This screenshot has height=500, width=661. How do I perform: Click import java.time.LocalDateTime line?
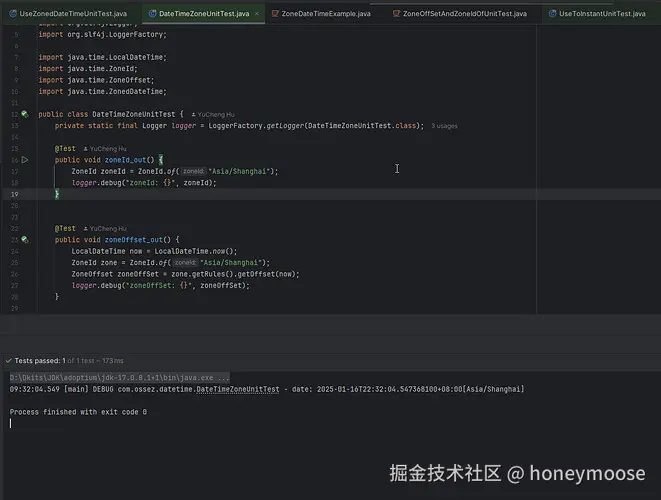tap(102, 57)
